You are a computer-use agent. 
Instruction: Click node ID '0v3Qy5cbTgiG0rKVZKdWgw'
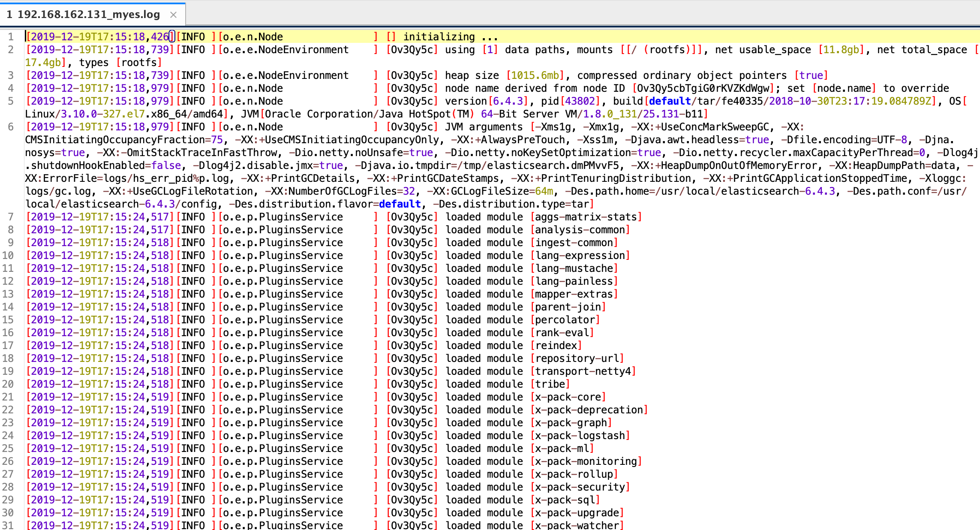click(x=703, y=88)
